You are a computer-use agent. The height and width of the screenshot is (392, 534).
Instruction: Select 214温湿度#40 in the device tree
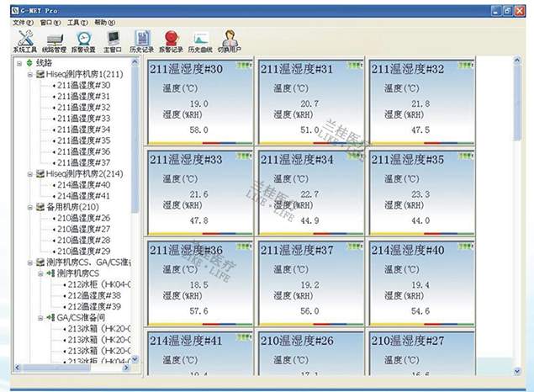[x=83, y=185]
